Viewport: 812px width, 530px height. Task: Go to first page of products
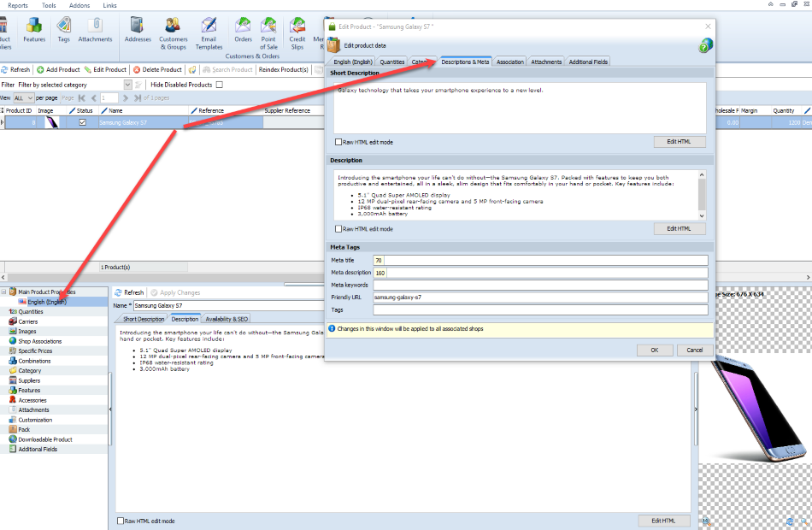click(82, 98)
